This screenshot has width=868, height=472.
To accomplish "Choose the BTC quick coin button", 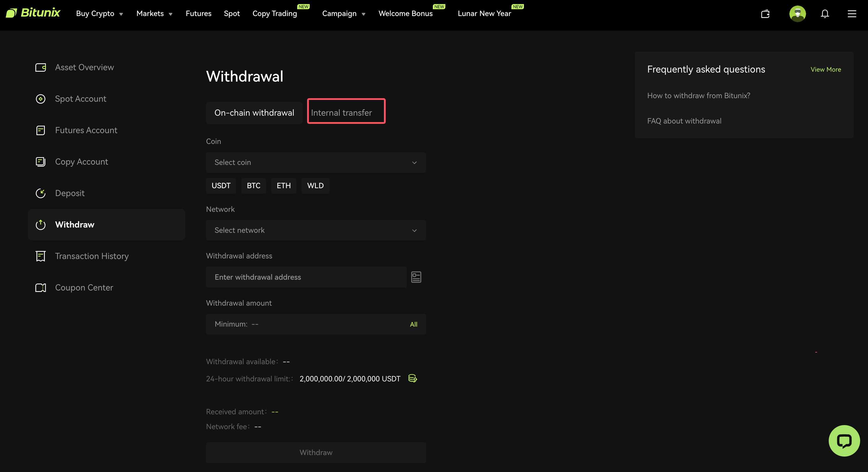I will coord(254,186).
